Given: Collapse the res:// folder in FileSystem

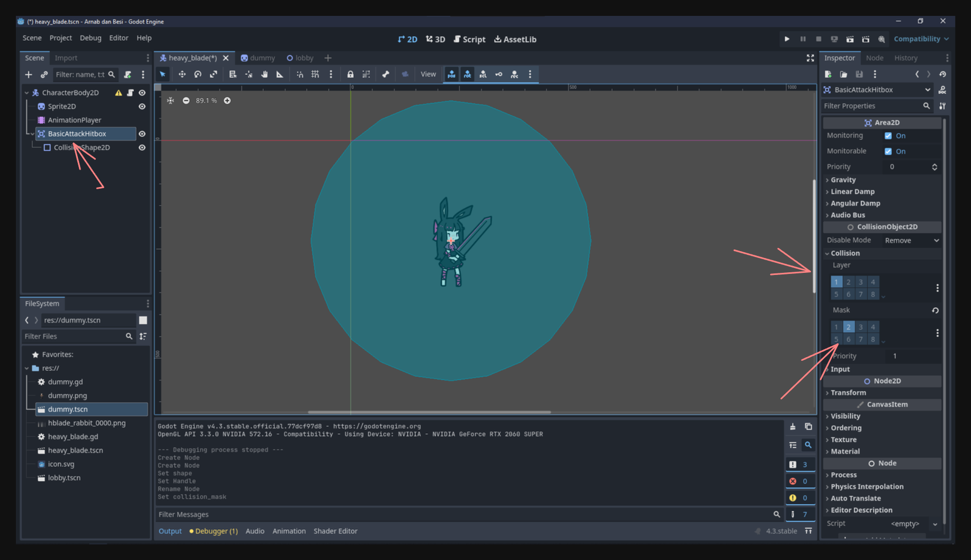Looking at the screenshot, I should point(27,368).
